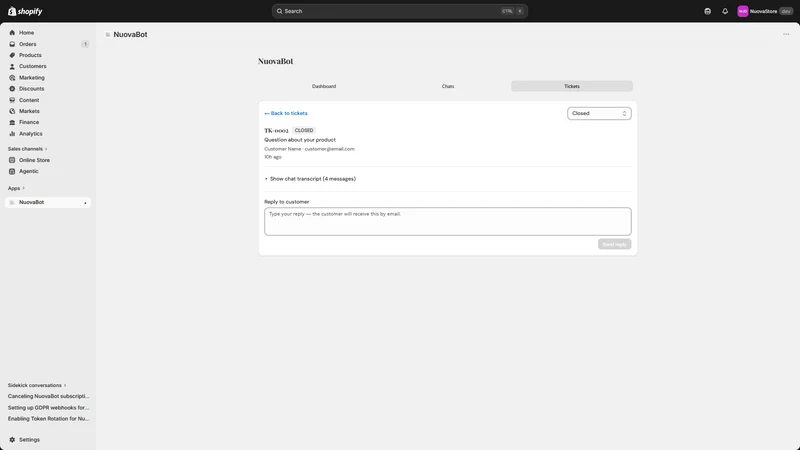The image size is (800, 450).
Task: Select the Tickets tab
Action: 572,86
